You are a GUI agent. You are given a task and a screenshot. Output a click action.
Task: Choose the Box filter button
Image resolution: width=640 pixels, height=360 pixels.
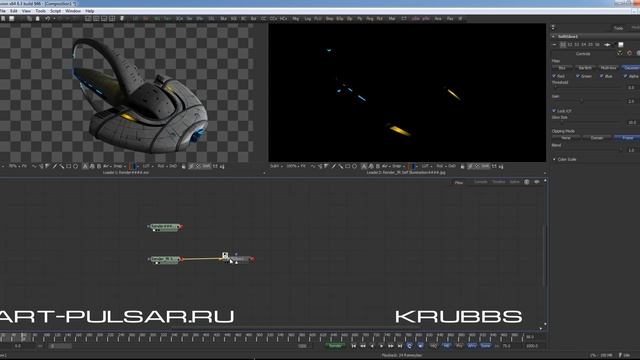click(562, 68)
